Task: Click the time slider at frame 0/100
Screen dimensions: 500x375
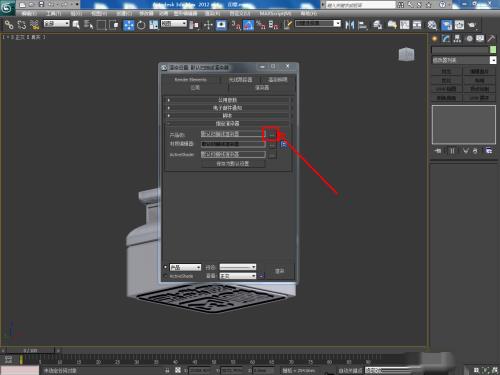Action: (x=31, y=350)
